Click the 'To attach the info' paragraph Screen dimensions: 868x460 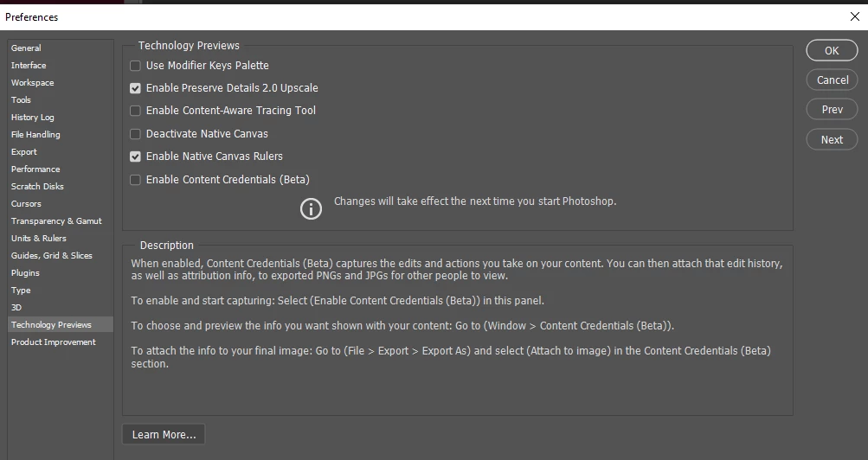[451, 357]
